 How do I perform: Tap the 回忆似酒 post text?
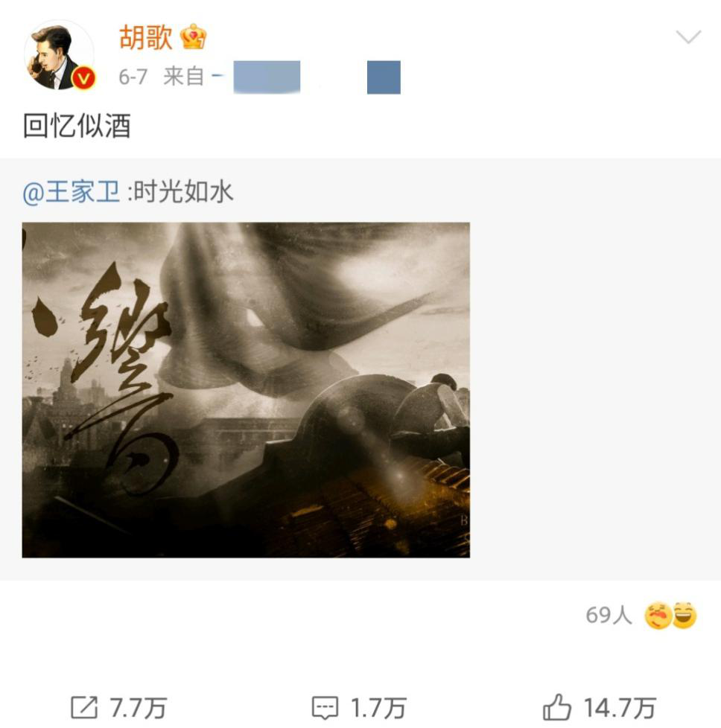[x=77, y=126]
